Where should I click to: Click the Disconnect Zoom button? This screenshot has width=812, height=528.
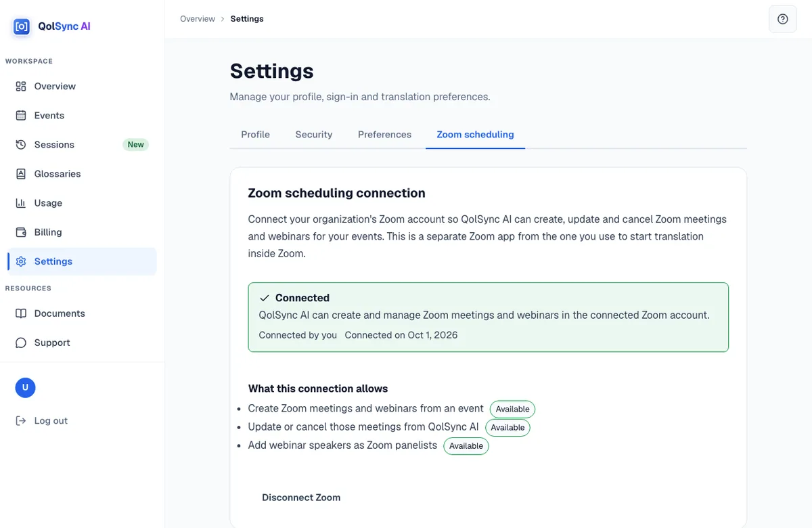pos(301,497)
